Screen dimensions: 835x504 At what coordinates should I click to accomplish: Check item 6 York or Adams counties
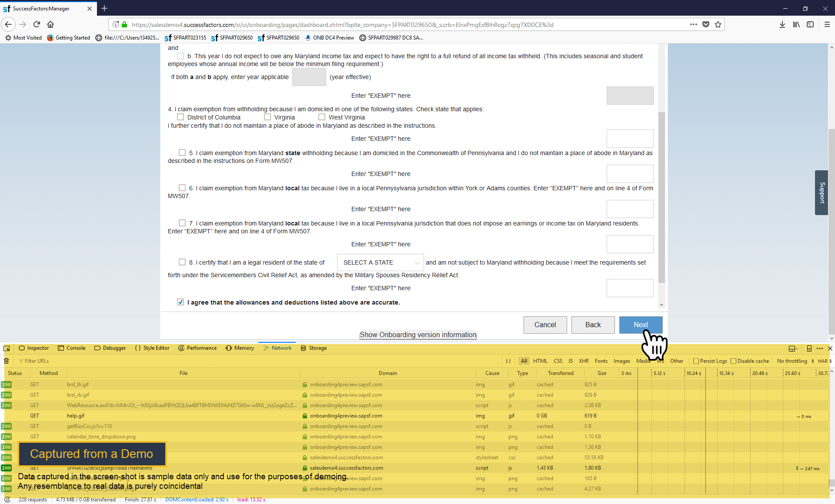(182, 188)
